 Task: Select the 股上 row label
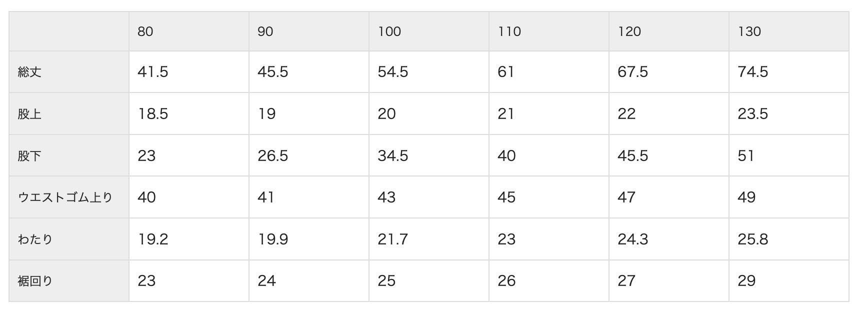click(29, 114)
